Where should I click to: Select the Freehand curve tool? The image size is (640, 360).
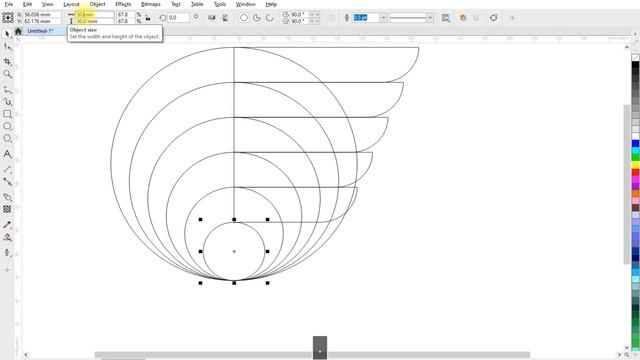pos(7,89)
